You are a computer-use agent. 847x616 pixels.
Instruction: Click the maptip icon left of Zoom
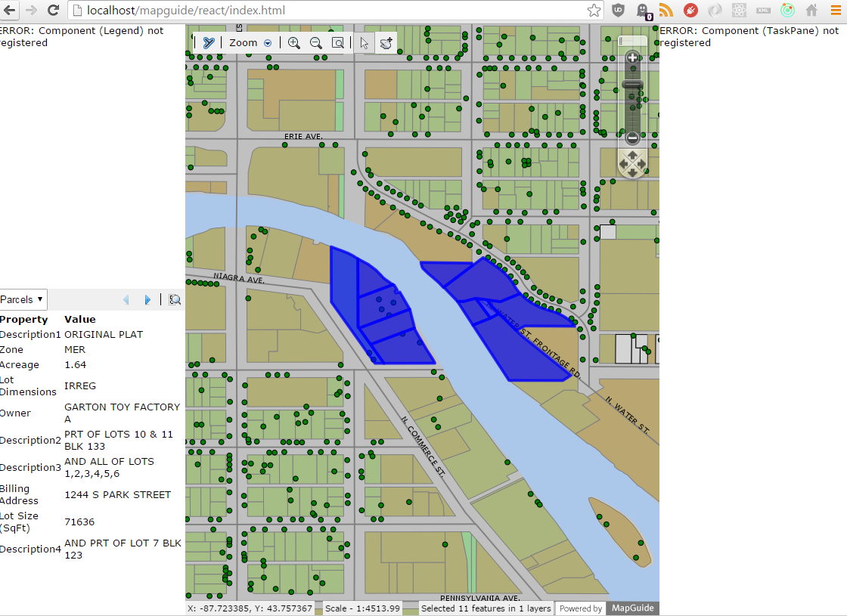(209, 42)
